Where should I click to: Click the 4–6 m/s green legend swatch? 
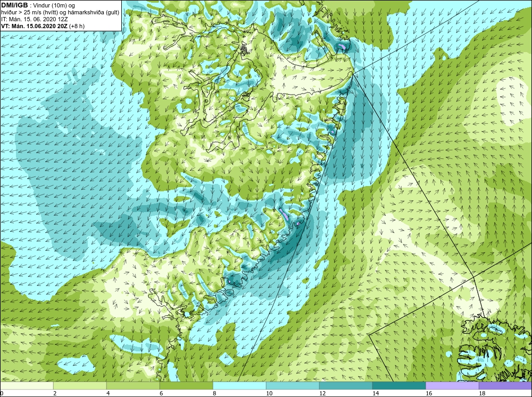[x=133, y=386]
